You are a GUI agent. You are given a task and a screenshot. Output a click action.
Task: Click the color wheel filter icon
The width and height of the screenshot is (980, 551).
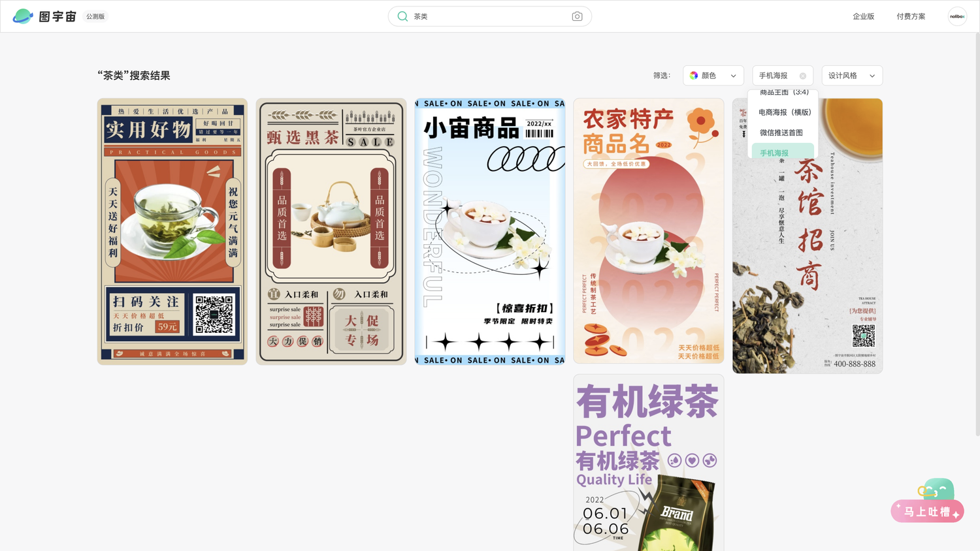tap(694, 76)
